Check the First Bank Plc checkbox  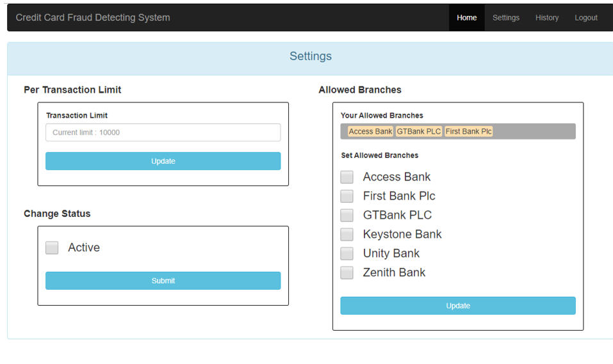coord(347,196)
